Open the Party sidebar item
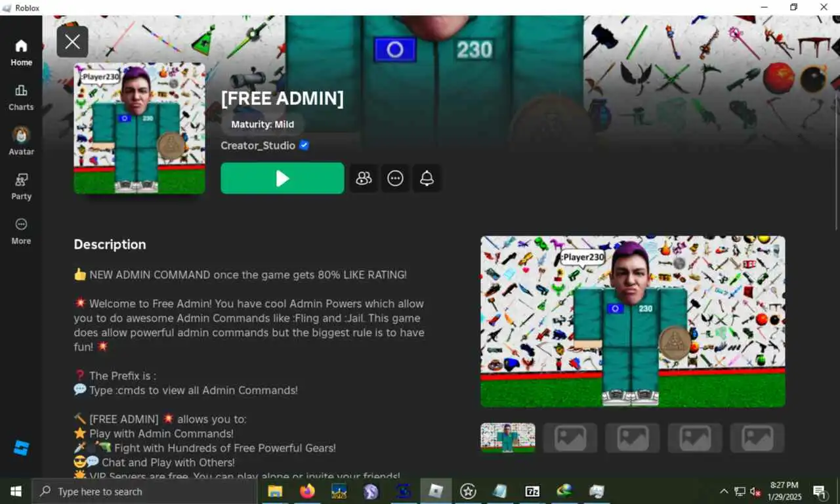Screen dimensions: 840x504 tap(21, 186)
